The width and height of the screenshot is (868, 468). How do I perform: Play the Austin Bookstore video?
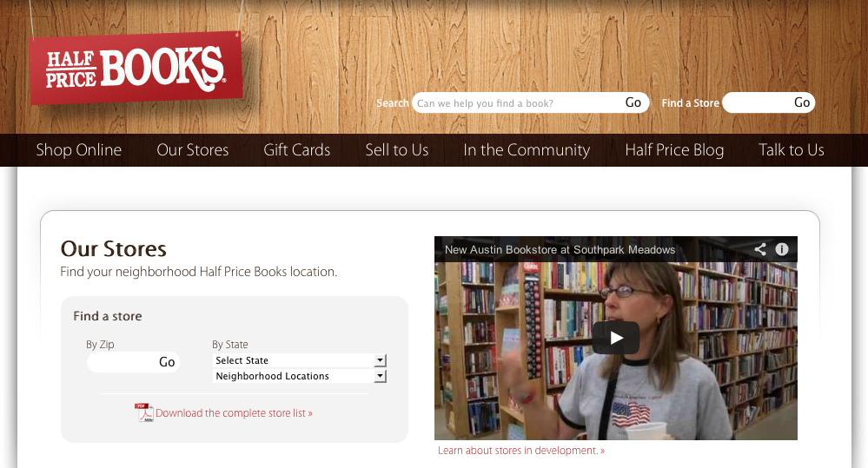pos(616,338)
